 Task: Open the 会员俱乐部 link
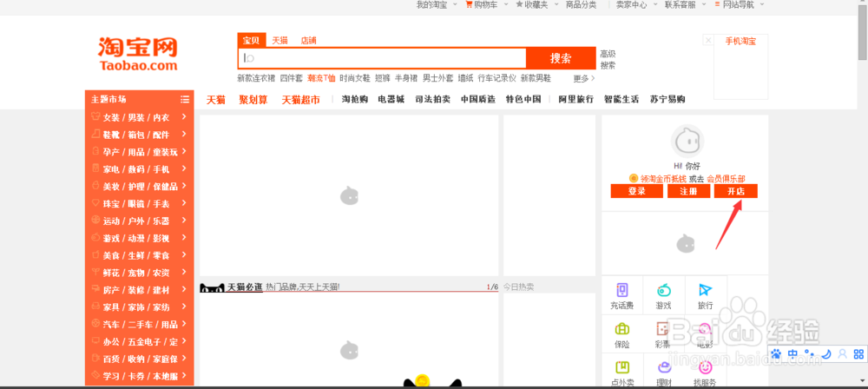[x=726, y=179]
